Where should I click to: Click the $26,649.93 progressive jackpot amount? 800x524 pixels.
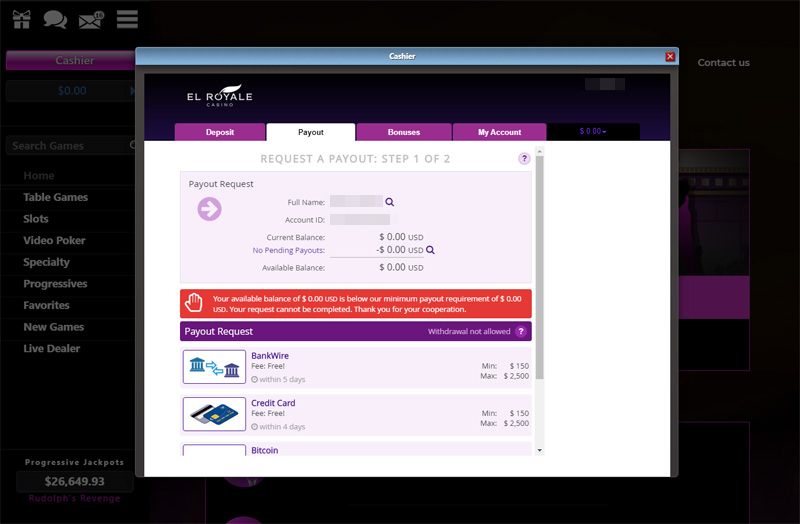tap(74, 482)
